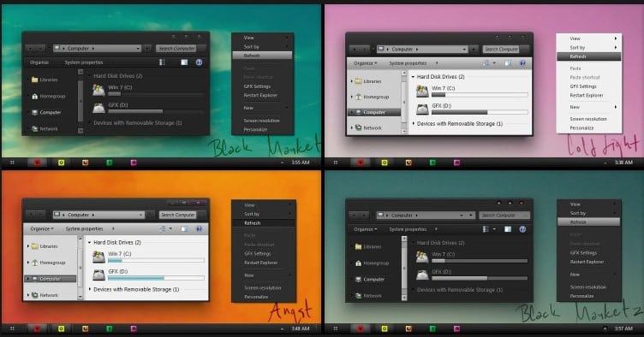Open Win 7 (C:) drive icon in Cold Light window
The image size is (644, 337).
point(422,91)
